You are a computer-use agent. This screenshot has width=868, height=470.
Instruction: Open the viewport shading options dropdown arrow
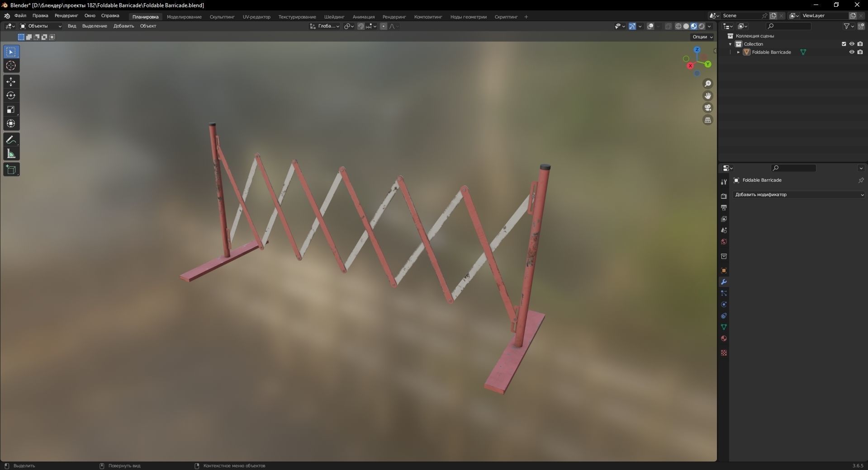(709, 26)
